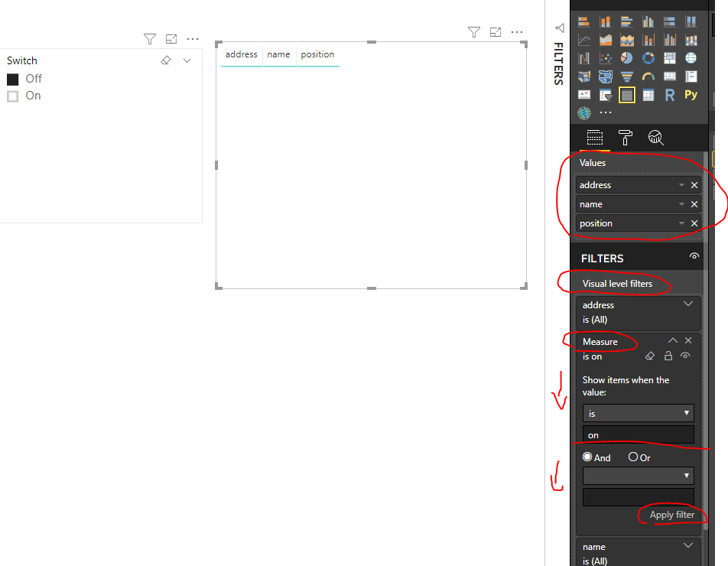
Task: Select the slicer visual
Action: click(606, 95)
